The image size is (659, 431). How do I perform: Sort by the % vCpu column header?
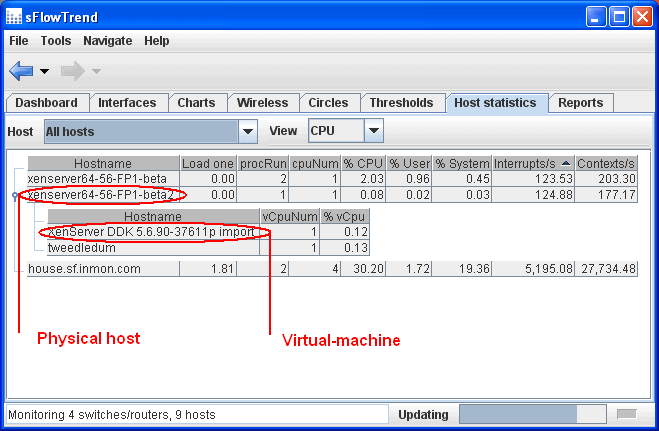344,216
